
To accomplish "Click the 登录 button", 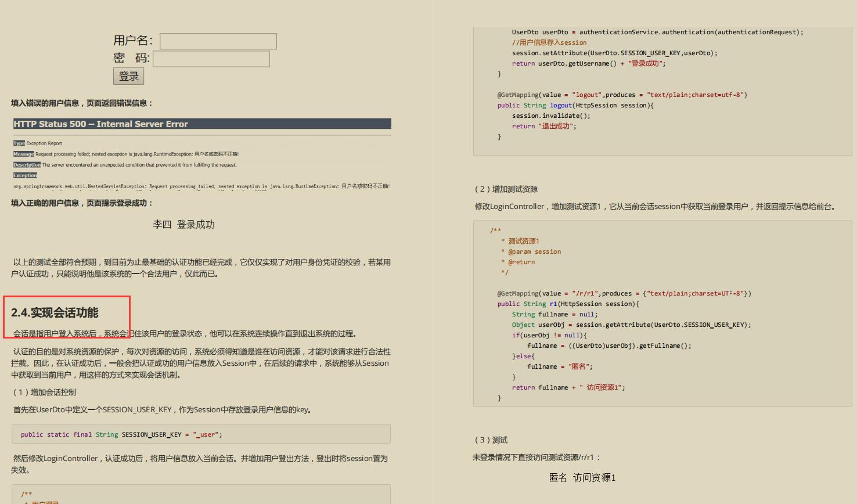I will tap(128, 76).
